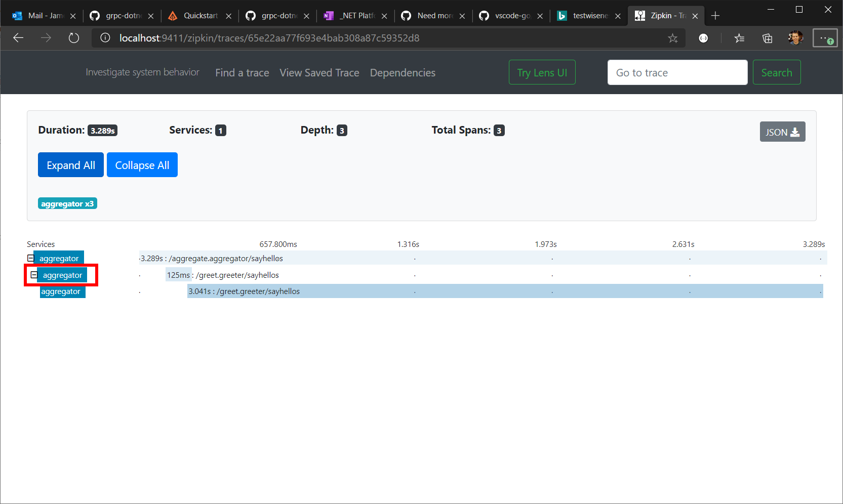Image resolution: width=843 pixels, height=504 pixels.
Task: Open a new browser tab with plus button
Action: (x=715, y=15)
